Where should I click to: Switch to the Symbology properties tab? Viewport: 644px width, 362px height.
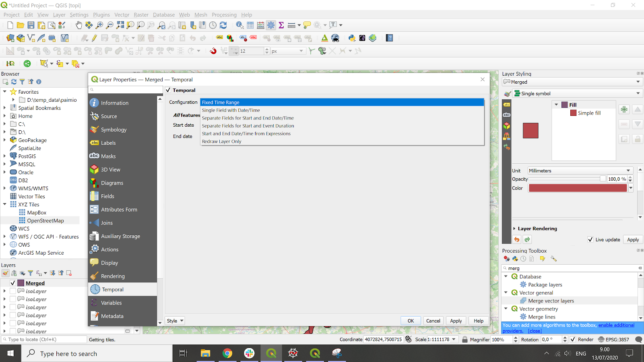click(x=122, y=130)
